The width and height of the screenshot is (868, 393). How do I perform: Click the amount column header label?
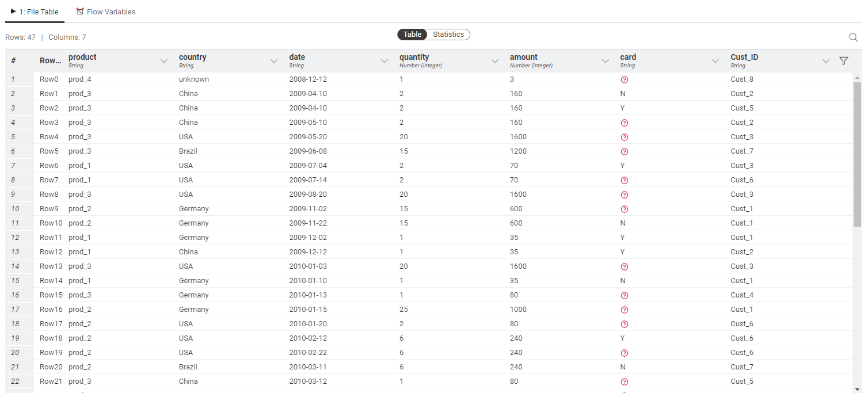pos(523,57)
